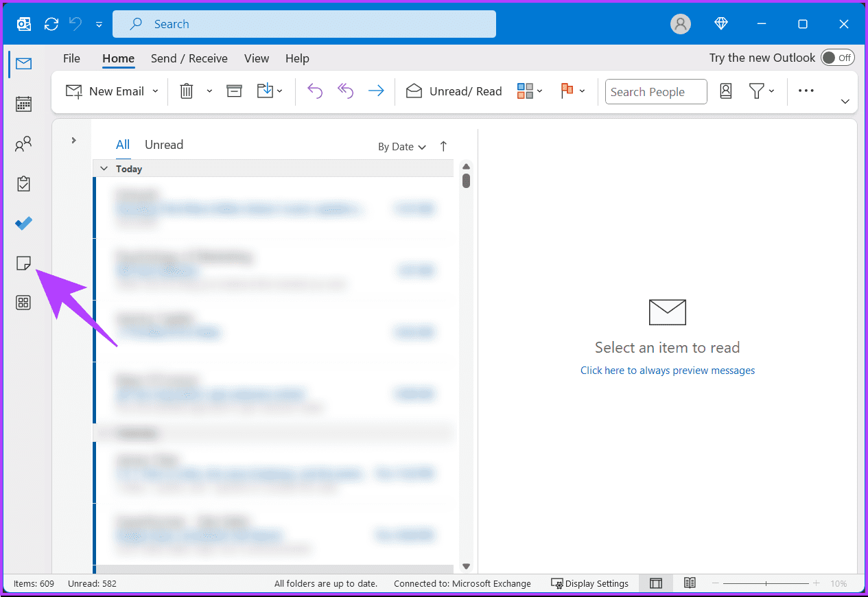Viewport: 868px width, 597px height.
Task: Click inside the Search People field
Action: (x=655, y=91)
